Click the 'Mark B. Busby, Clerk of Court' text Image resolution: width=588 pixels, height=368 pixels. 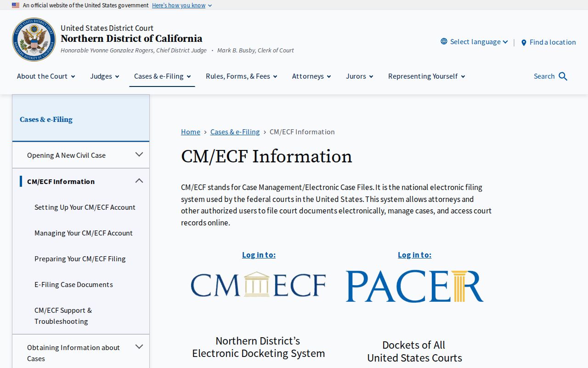[255, 51]
